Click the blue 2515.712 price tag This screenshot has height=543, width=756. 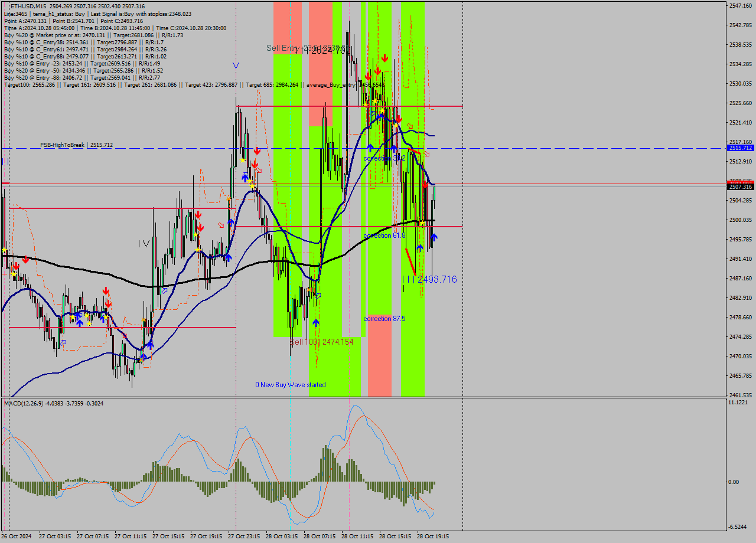click(740, 148)
